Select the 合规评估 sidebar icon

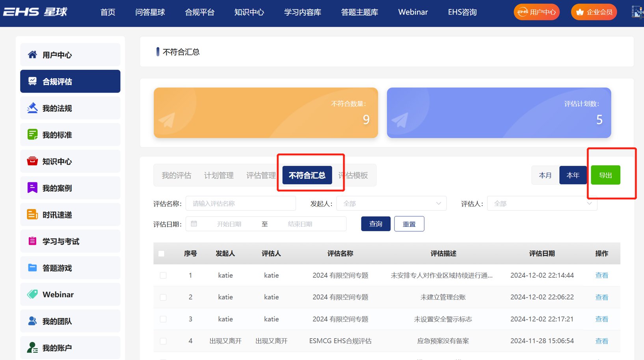(x=32, y=81)
